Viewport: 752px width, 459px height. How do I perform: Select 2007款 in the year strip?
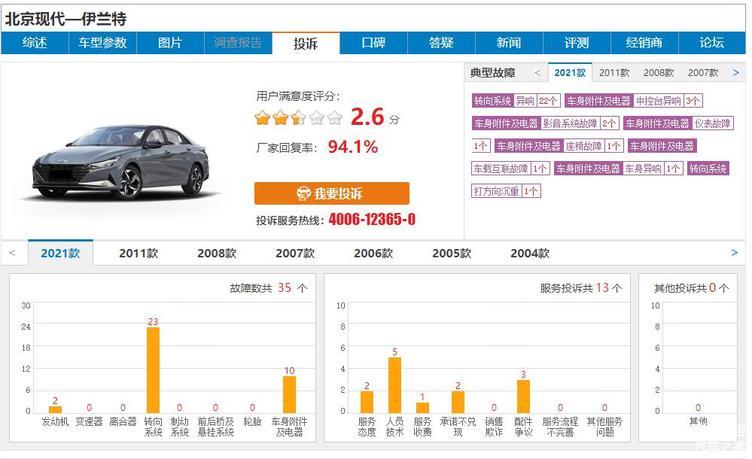point(295,253)
